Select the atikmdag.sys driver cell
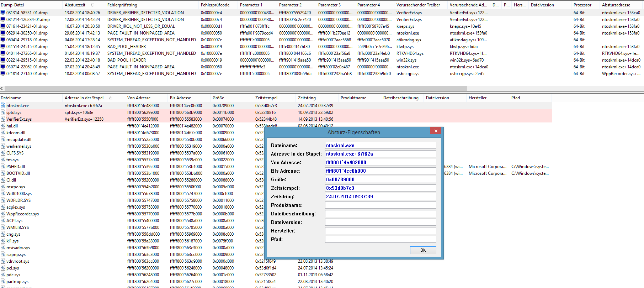The width and height of the screenshot is (644, 288). click(x=409, y=40)
